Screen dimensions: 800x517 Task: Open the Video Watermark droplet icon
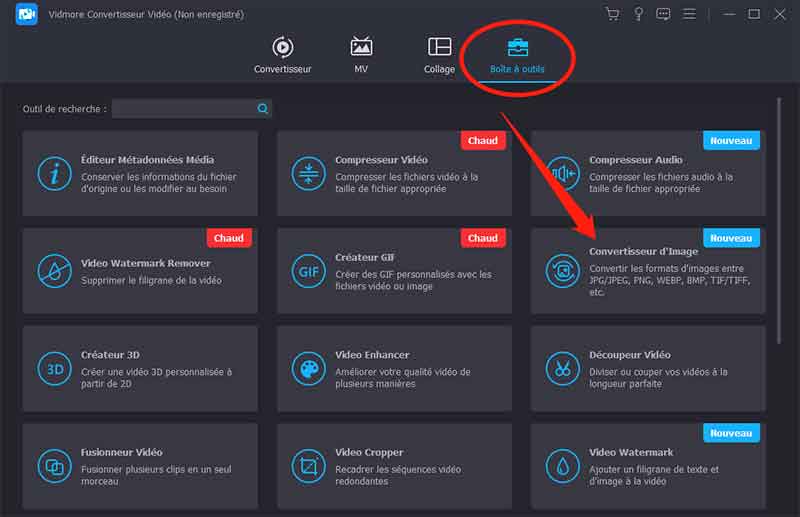tap(562, 466)
